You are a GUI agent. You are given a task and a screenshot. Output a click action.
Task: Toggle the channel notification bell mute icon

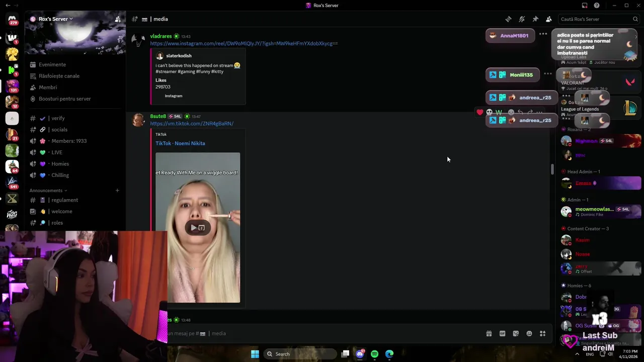click(x=522, y=19)
